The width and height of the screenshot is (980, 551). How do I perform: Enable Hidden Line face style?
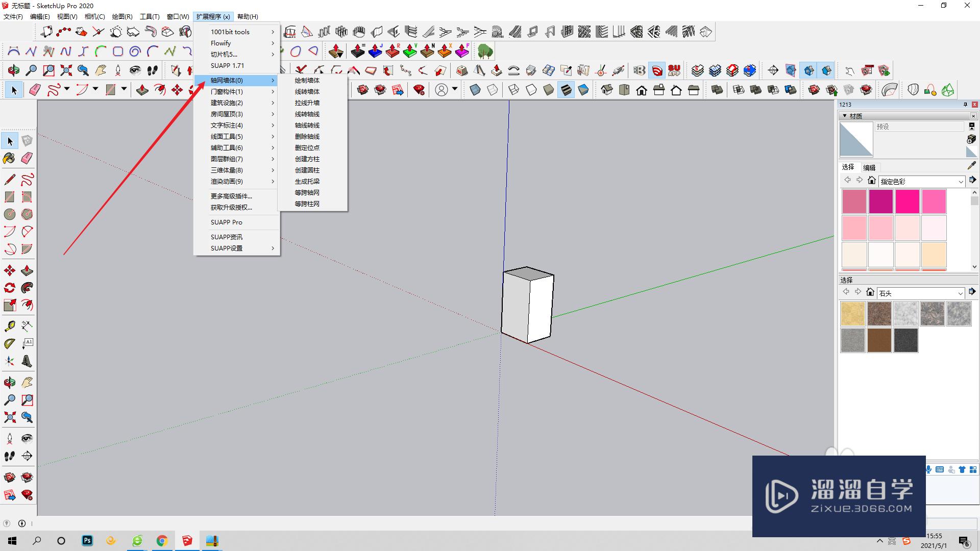(531, 90)
